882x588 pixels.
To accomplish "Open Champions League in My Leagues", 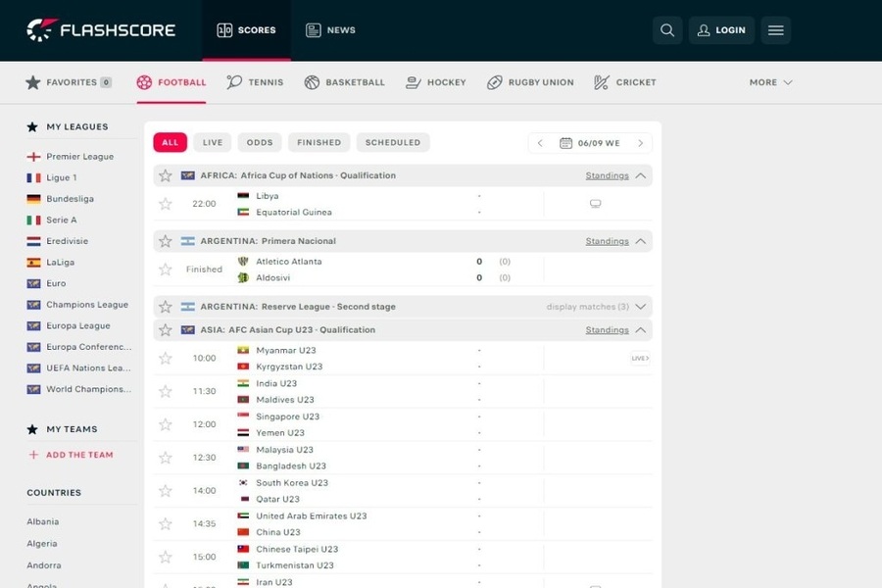I will [x=87, y=305].
